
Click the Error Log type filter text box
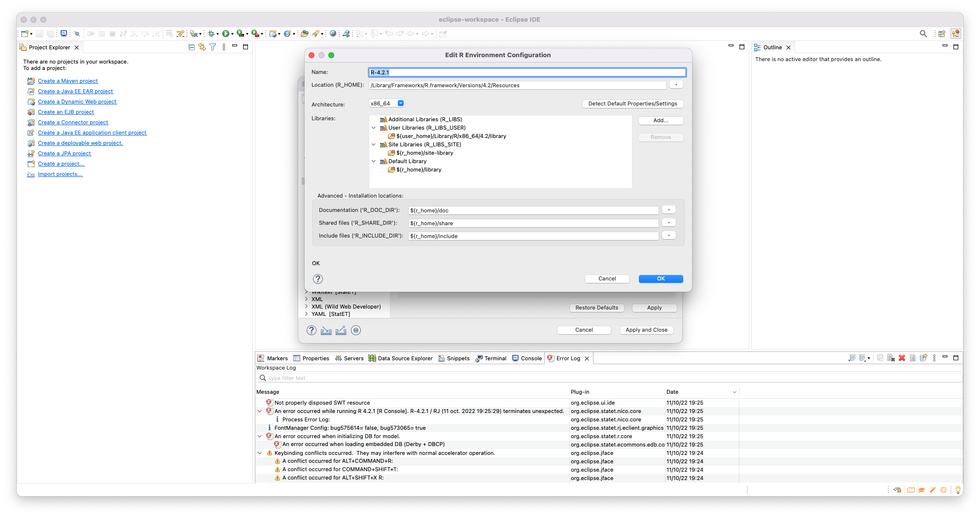[609, 378]
